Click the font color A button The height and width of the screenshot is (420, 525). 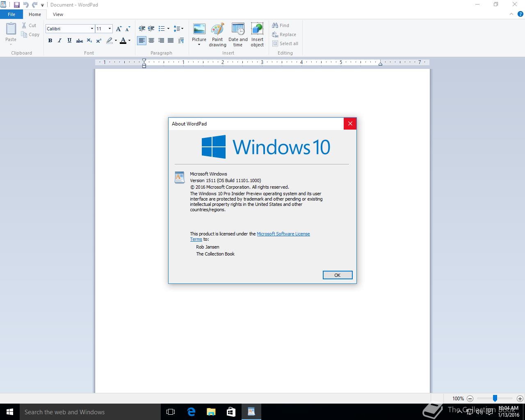click(123, 41)
